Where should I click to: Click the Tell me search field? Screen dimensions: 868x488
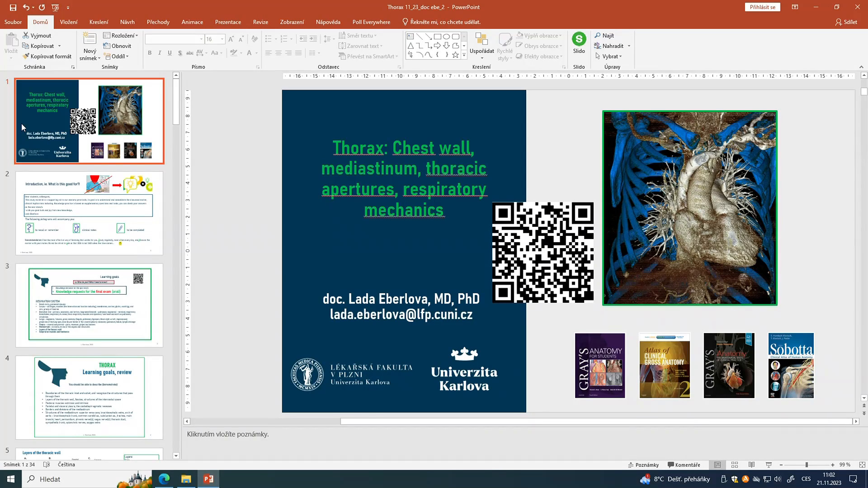tap(441, 22)
